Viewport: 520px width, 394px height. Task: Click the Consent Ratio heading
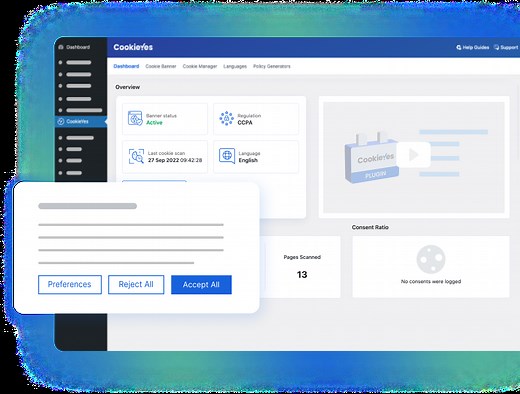point(370,227)
